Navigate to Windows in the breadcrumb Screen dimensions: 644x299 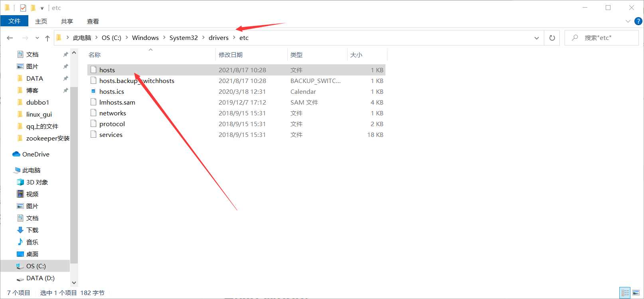coord(145,38)
